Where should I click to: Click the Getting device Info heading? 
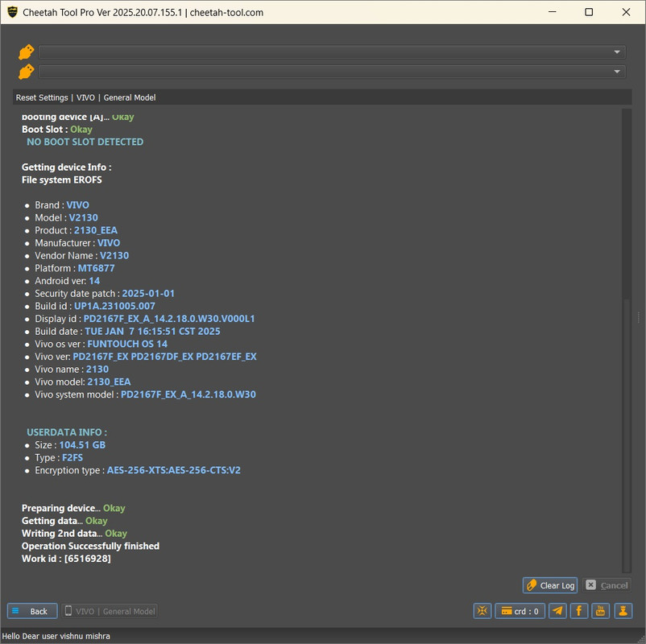click(x=66, y=167)
